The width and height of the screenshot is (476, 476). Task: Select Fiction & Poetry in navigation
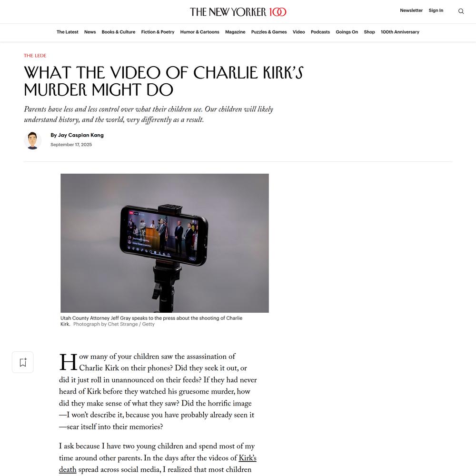[158, 32]
